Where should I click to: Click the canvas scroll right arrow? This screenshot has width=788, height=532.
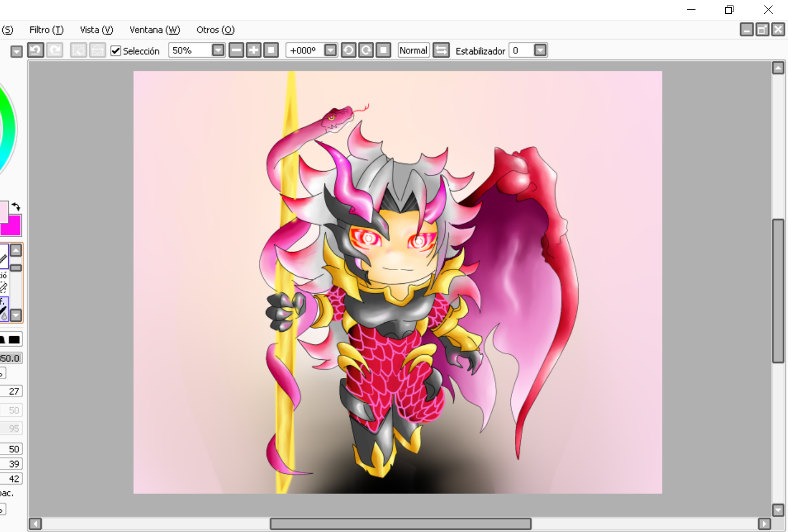[764, 524]
